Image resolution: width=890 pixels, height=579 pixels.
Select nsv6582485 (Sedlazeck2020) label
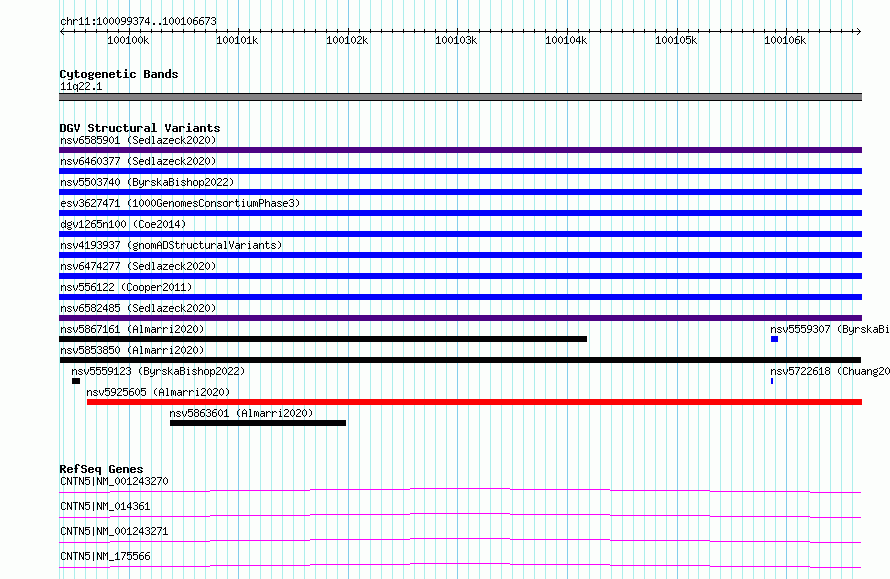pos(138,308)
